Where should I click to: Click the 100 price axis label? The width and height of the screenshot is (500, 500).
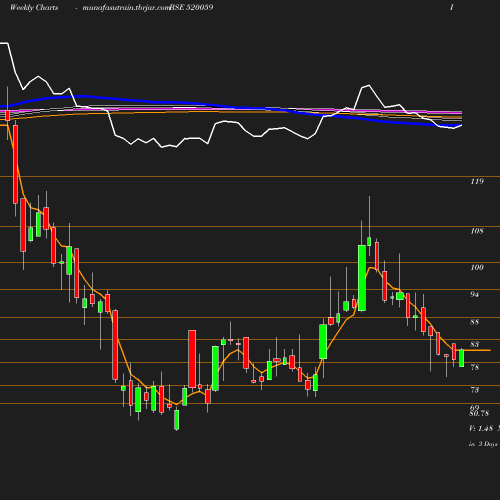[477, 267]
